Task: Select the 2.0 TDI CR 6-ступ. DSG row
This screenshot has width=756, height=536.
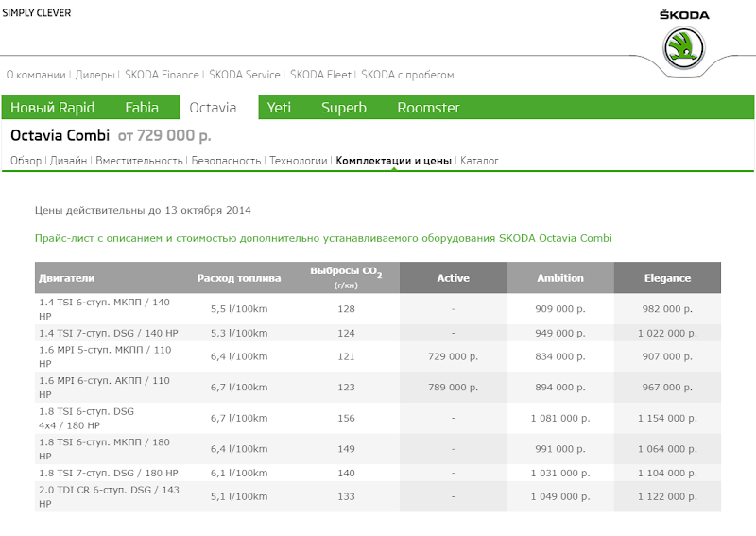Action: [x=377, y=496]
